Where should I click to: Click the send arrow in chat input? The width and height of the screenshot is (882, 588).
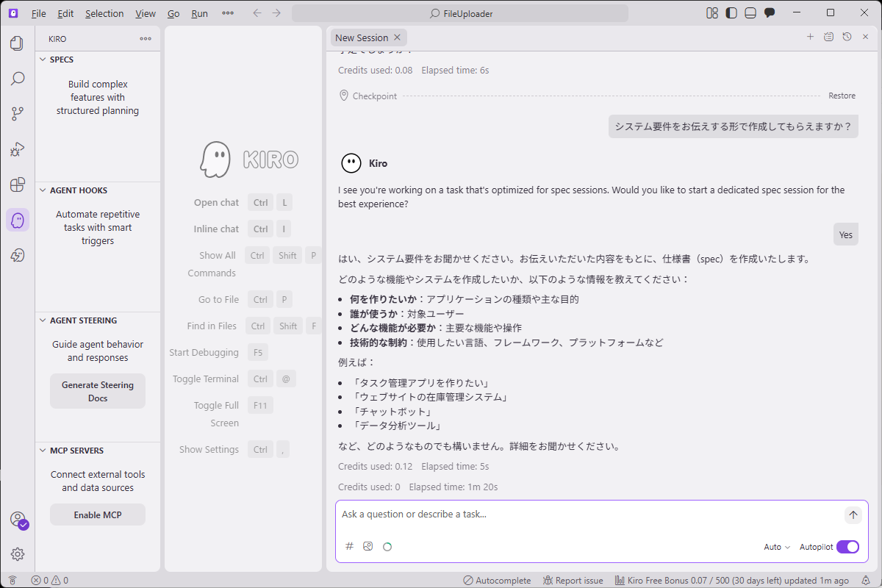(853, 515)
